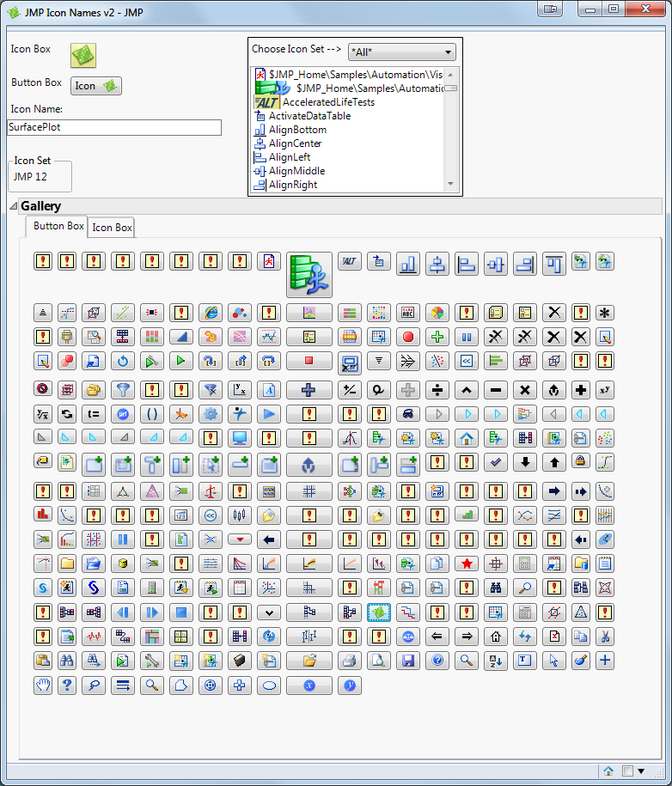Click the red drop-down triangle button
672x786 pixels.
click(240, 539)
